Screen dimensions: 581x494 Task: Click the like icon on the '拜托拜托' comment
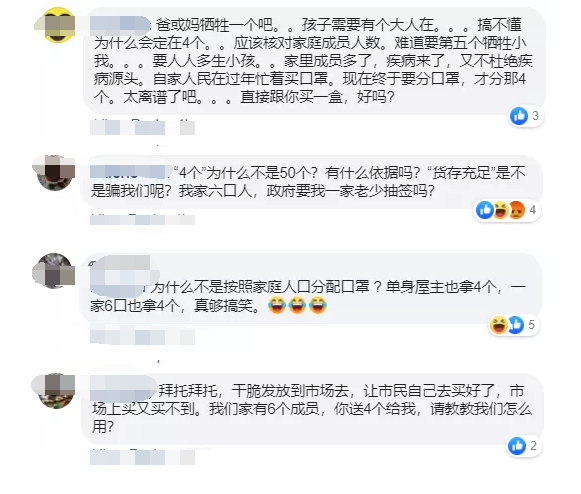(517, 445)
